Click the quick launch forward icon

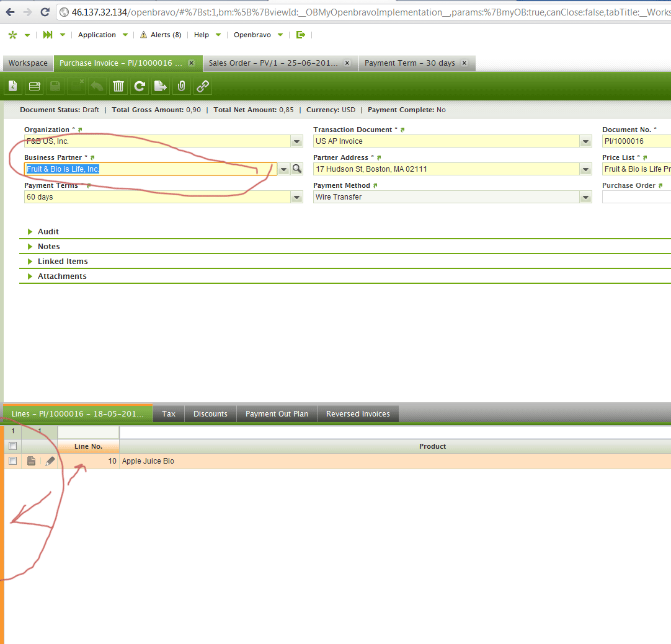[48, 35]
